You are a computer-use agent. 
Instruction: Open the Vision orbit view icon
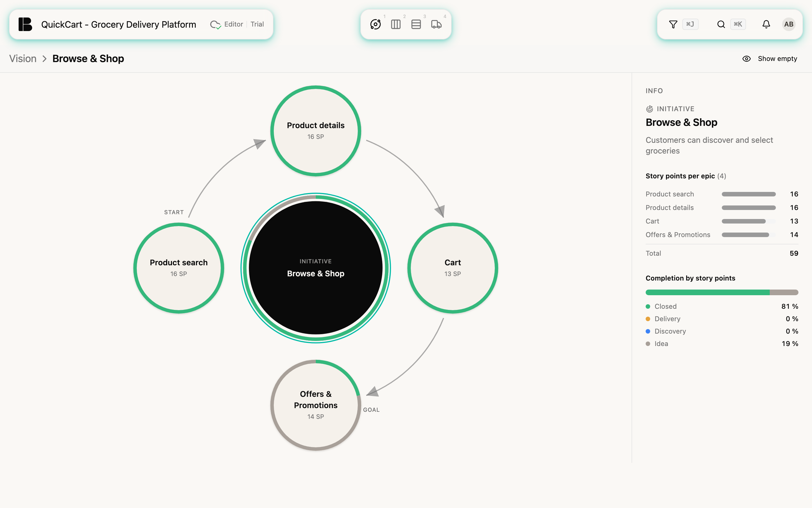(x=376, y=24)
